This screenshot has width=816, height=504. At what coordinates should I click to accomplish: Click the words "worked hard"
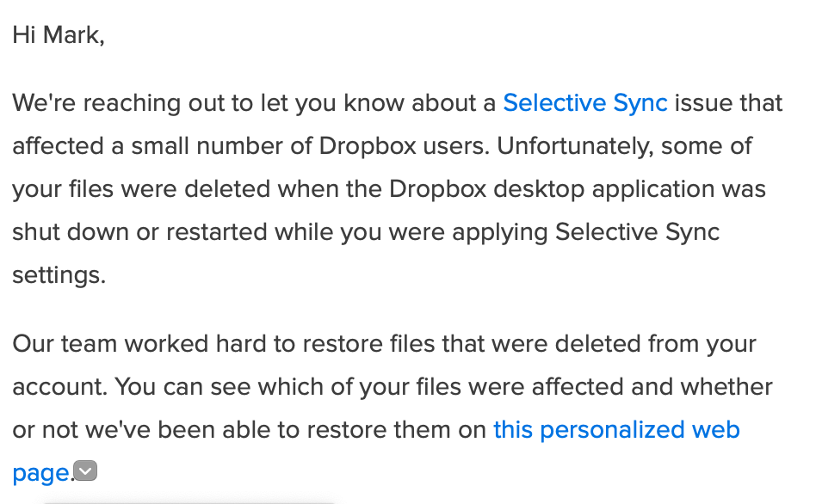(x=192, y=344)
